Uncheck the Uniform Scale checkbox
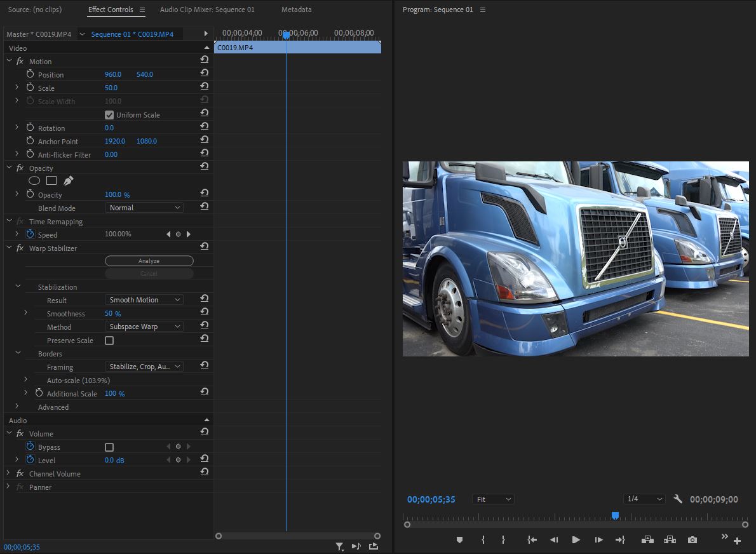Screen dimensions: 756x554 (109, 115)
